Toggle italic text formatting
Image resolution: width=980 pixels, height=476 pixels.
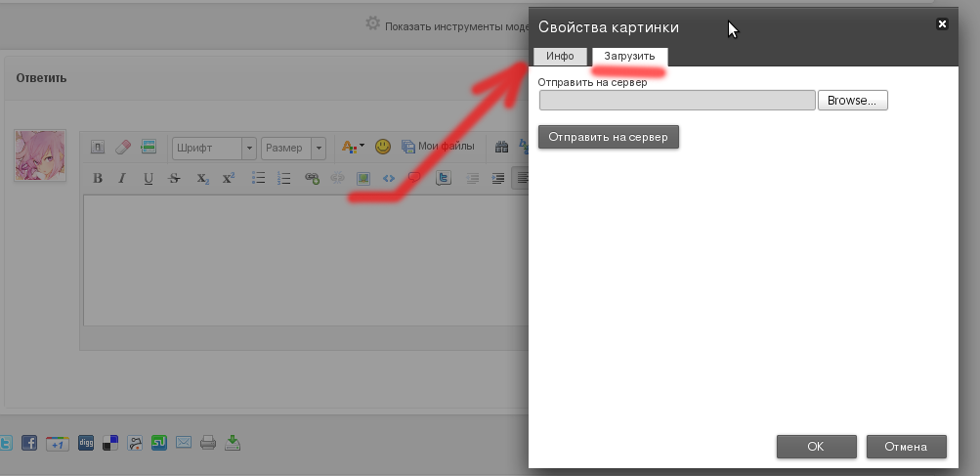point(122,178)
